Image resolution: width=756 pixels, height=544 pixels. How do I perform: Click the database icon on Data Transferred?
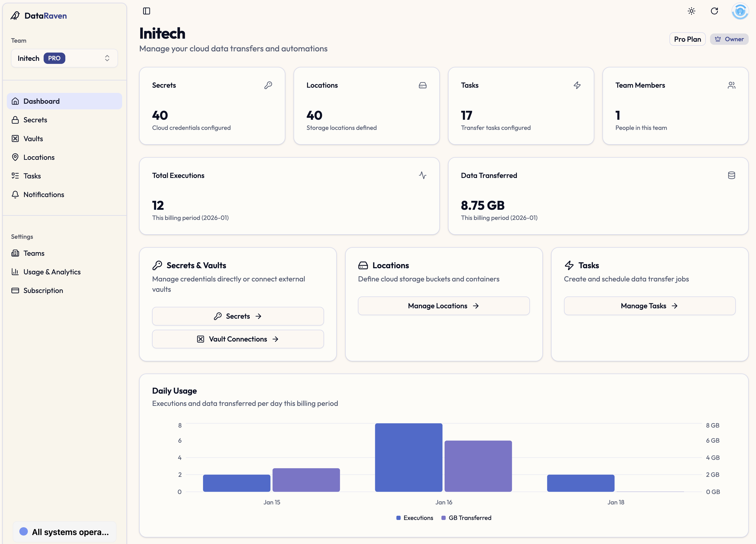click(731, 175)
